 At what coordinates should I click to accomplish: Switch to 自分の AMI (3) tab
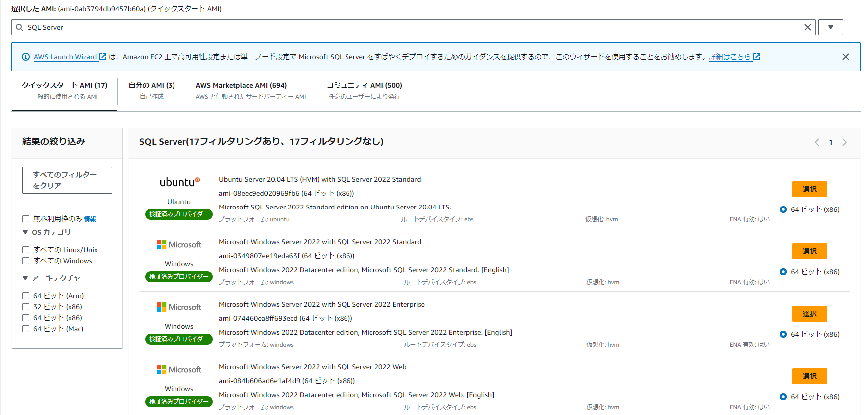pos(152,91)
